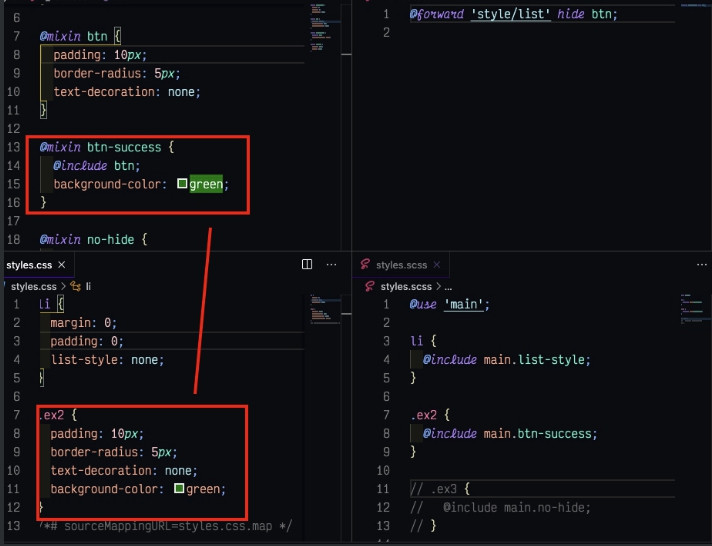Image resolution: width=712 pixels, height=546 pixels.
Task: Click the minimap of the styles.css editor
Action: click(325, 309)
